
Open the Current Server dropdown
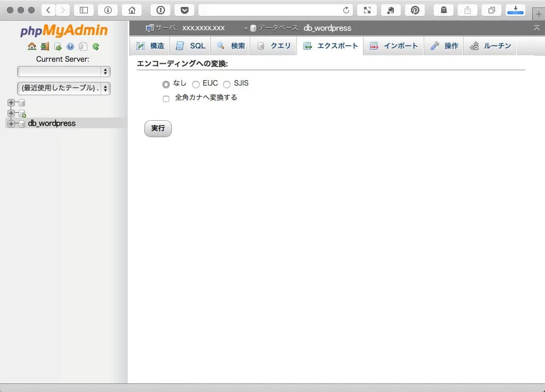click(64, 71)
